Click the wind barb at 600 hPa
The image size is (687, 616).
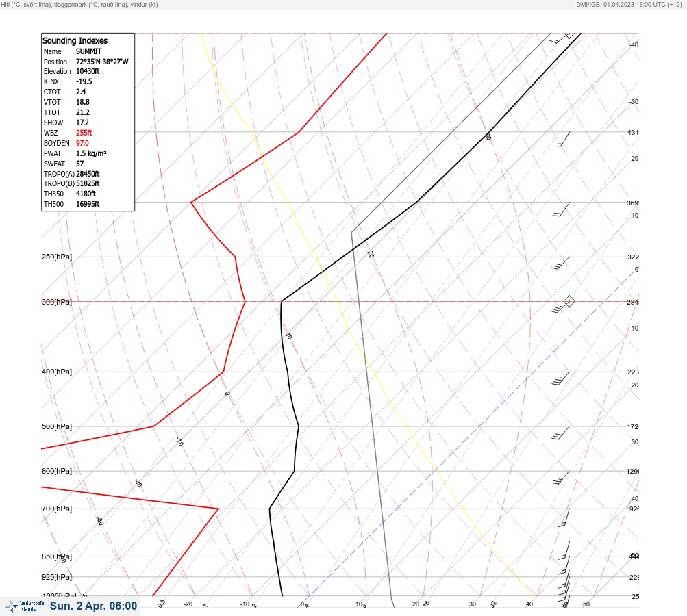[561, 478]
